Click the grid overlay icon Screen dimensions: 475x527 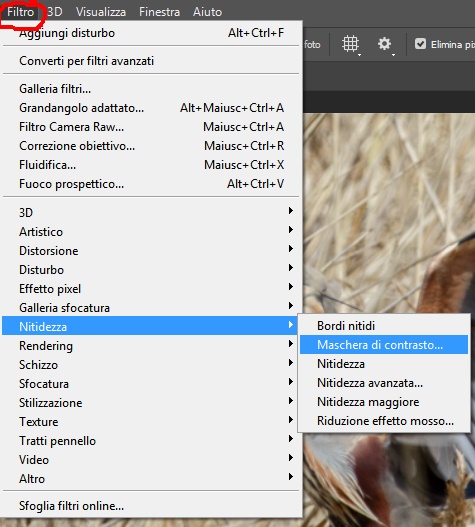click(351, 44)
